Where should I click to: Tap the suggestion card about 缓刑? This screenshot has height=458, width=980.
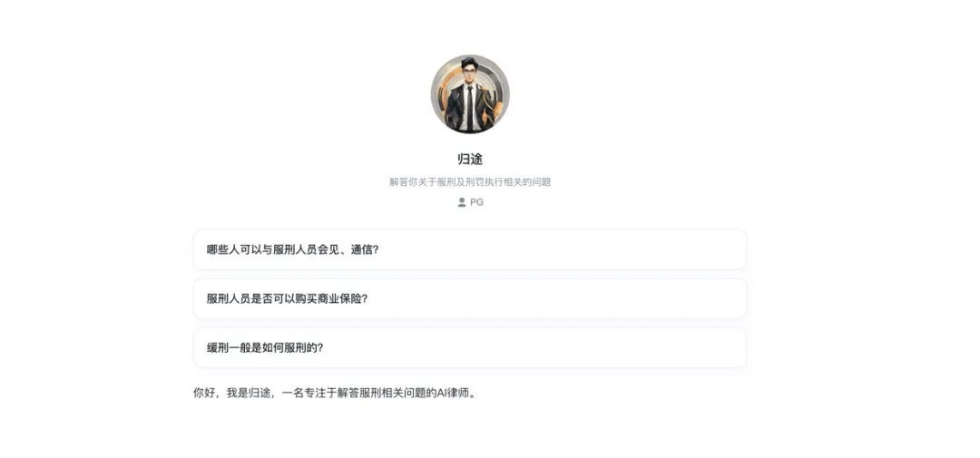coord(470,347)
